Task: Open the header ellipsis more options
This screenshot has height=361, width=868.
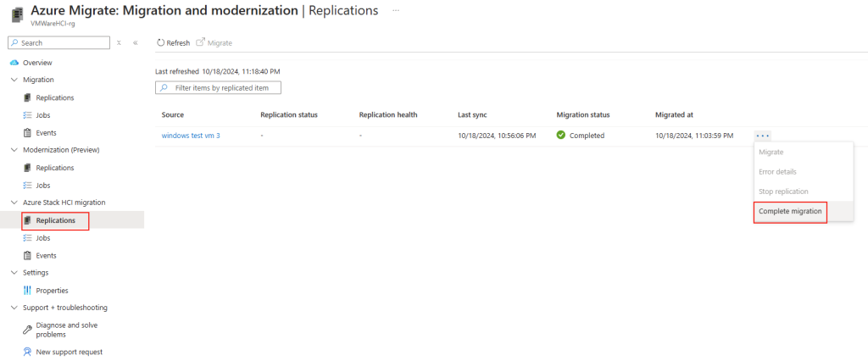Action: 396,10
